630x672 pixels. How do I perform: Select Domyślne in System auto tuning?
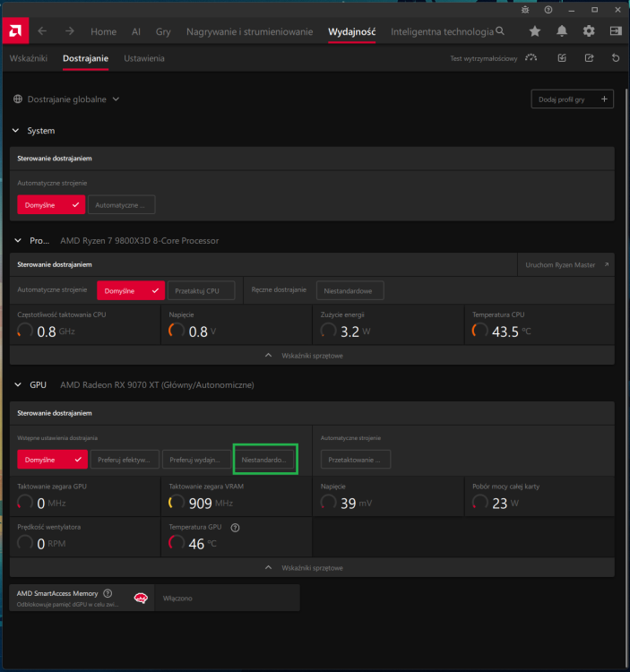coord(51,205)
